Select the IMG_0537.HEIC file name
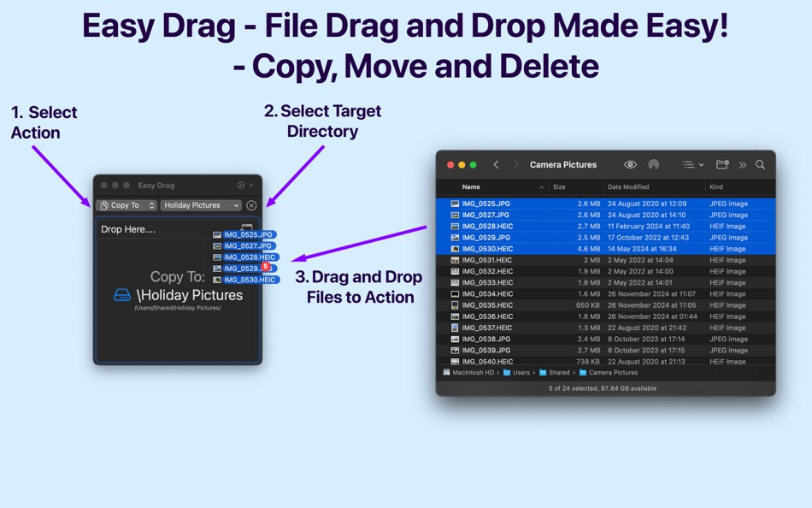This screenshot has height=508, width=812. tap(487, 328)
